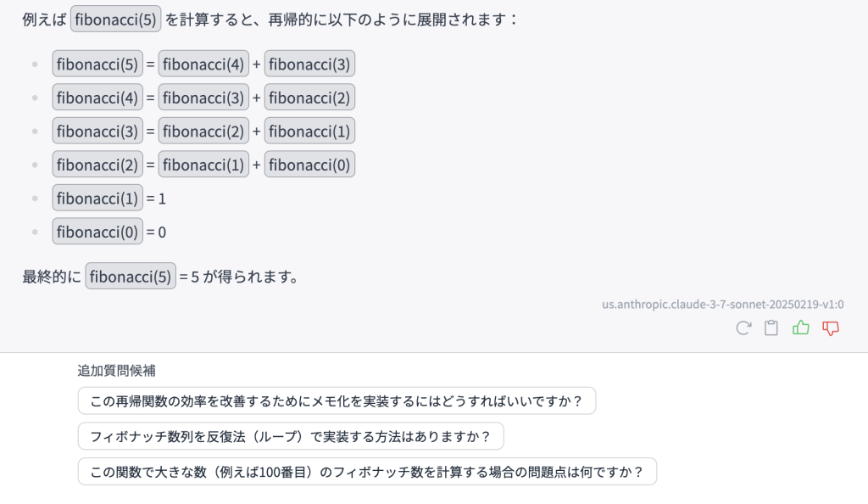Select the fibonacci(3) chip in the third bullet
This screenshot has height=504, width=868.
[97, 131]
